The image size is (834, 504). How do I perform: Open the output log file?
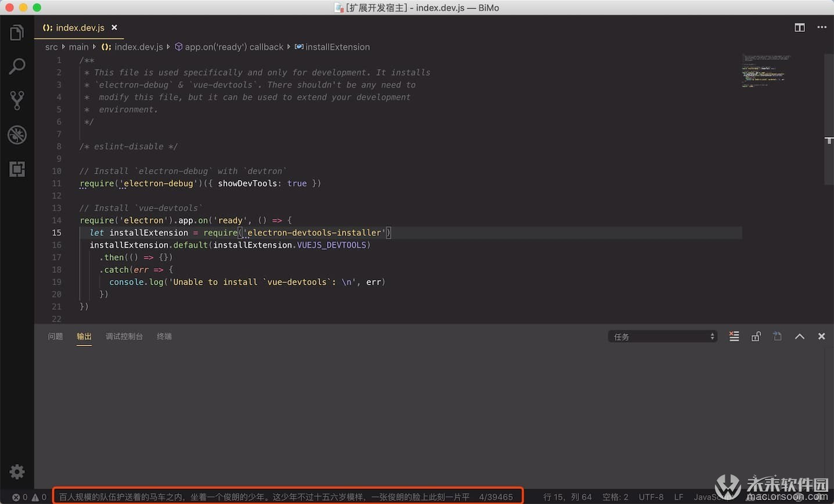(x=777, y=336)
